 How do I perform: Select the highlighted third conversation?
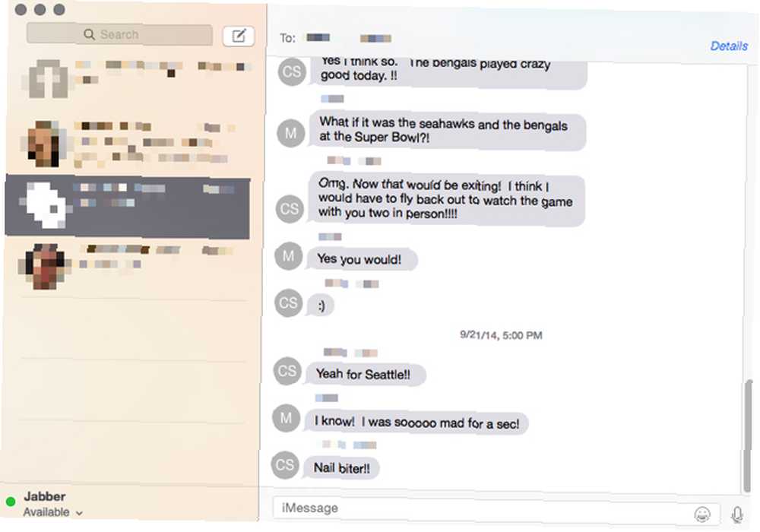point(128,207)
